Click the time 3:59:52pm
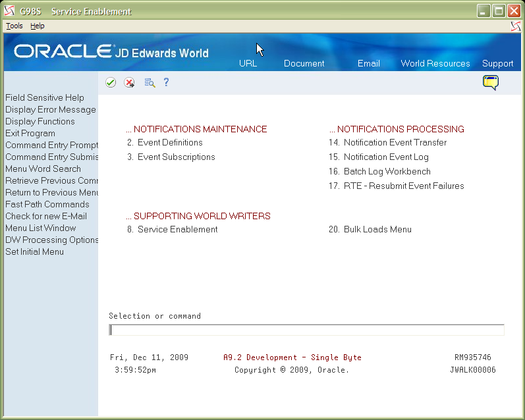This screenshot has height=420, width=525. 135,370
